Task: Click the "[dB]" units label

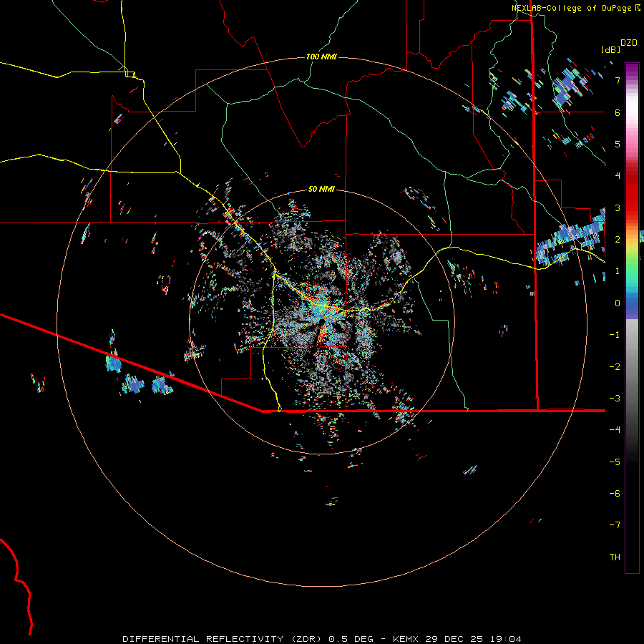Action: pos(610,49)
